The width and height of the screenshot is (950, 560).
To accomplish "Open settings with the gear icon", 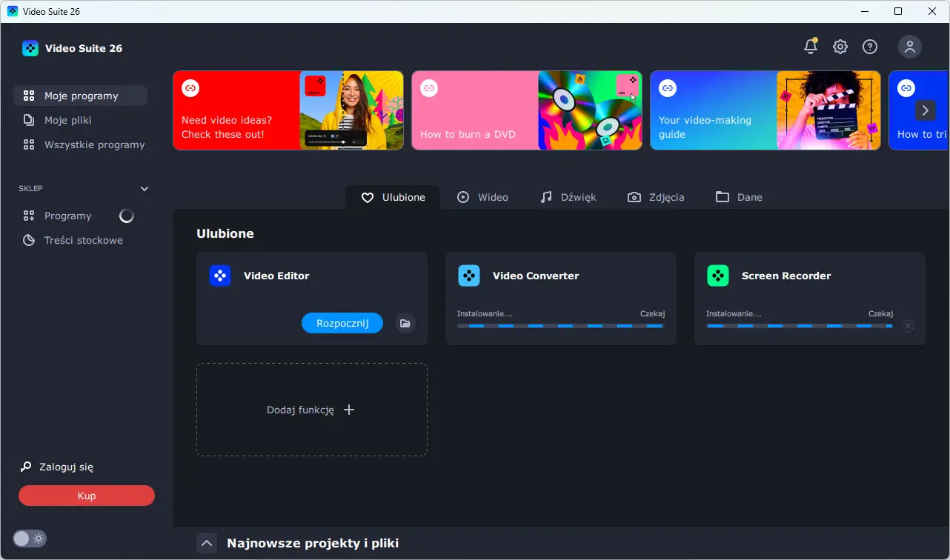I will 840,46.
